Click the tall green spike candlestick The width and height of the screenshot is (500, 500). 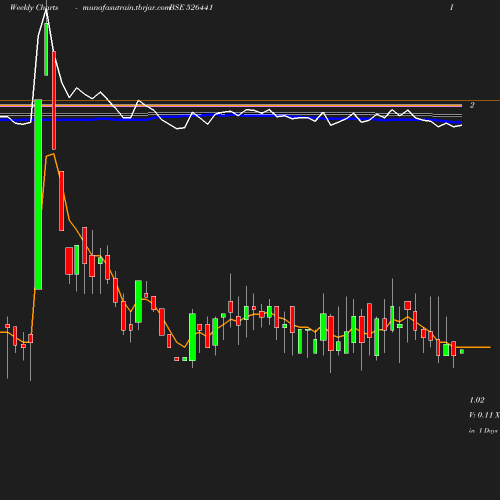[38, 194]
